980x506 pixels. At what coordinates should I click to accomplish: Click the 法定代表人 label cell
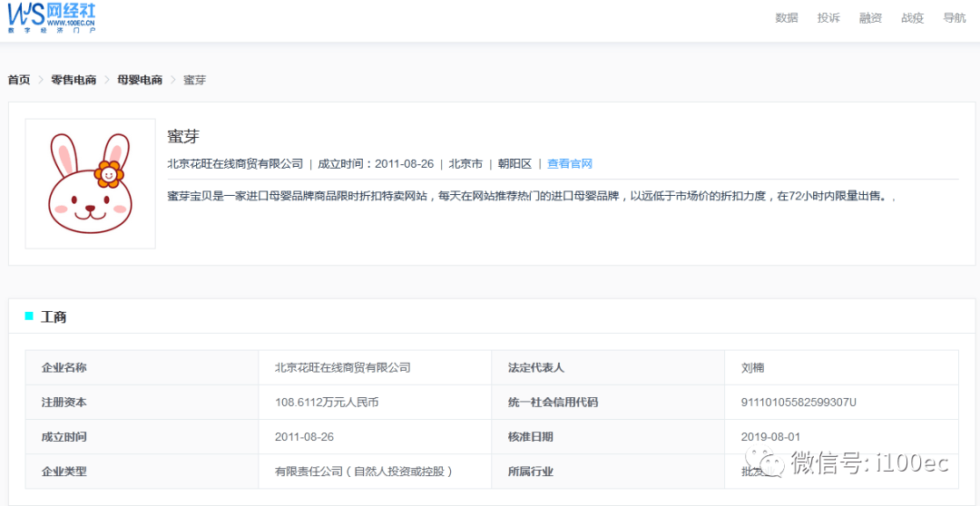click(608, 367)
